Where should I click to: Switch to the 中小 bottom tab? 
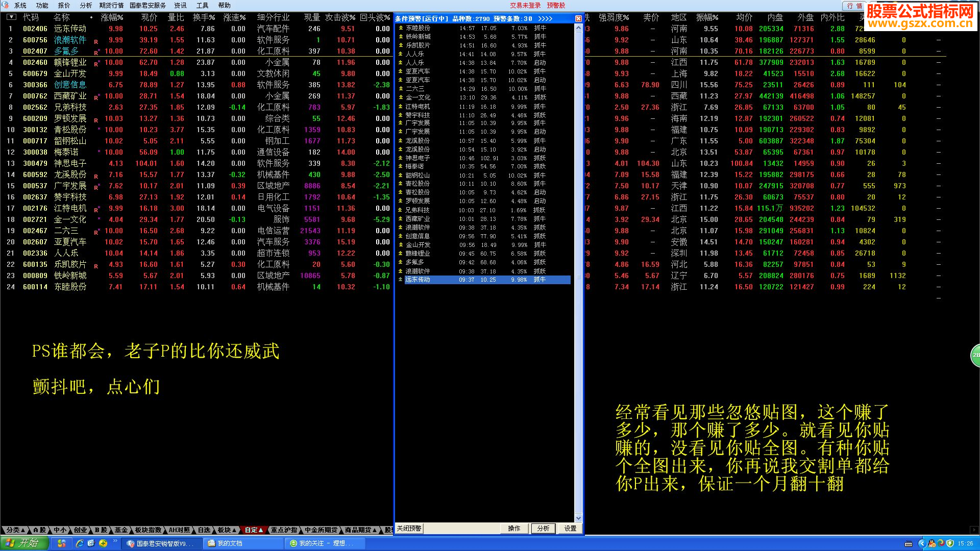pos(60,530)
